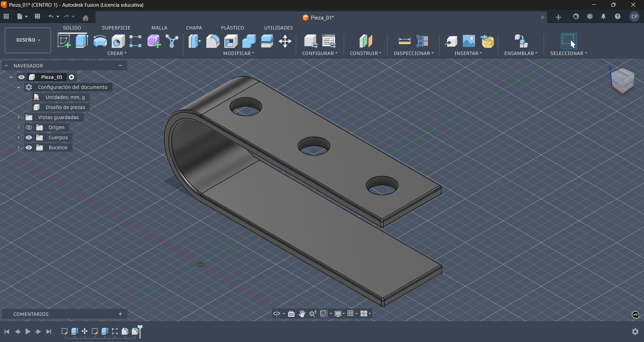Image resolution: width=644 pixels, height=342 pixels.
Task: Expand the Vistas guardadas folder
Action: 18,117
